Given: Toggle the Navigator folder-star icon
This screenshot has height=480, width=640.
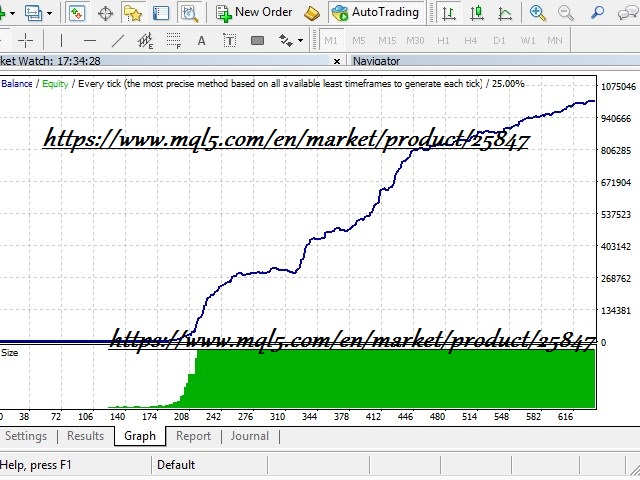Looking at the screenshot, I should (x=133, y=13).
